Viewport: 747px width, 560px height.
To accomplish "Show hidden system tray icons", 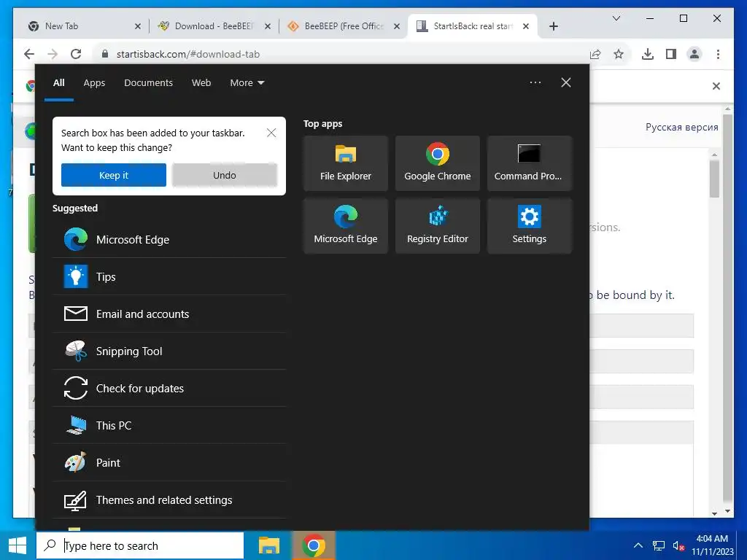I will point(638,545).
